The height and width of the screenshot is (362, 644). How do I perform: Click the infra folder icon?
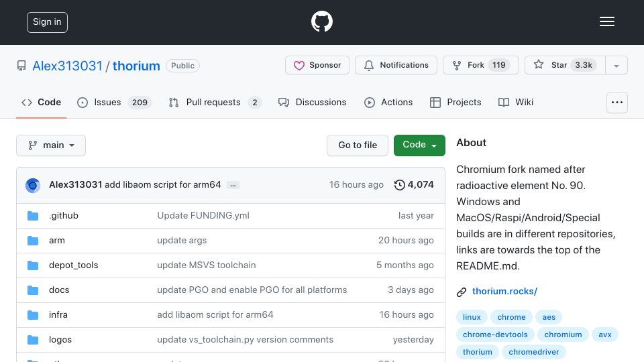(x=33, y=315)
